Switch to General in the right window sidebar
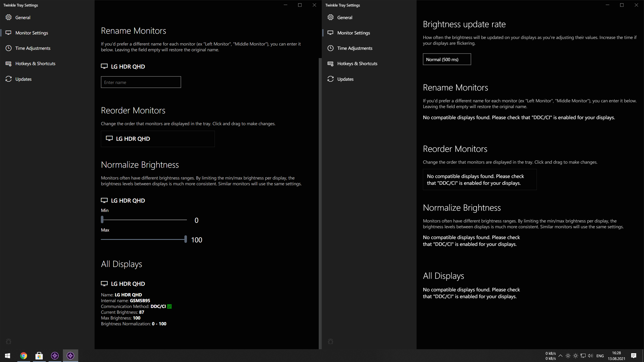The height and width of the screenshot is (362, 644). tap(345, 17)
